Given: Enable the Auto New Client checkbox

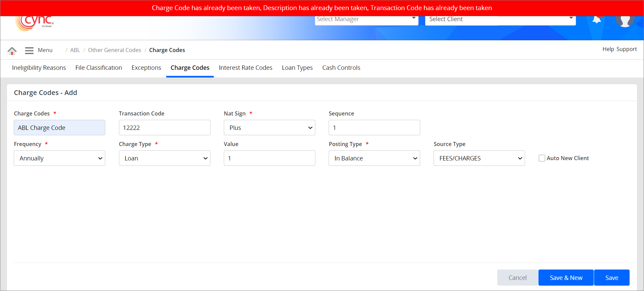Looking at the screenshot, I should [x=542, y=158].
